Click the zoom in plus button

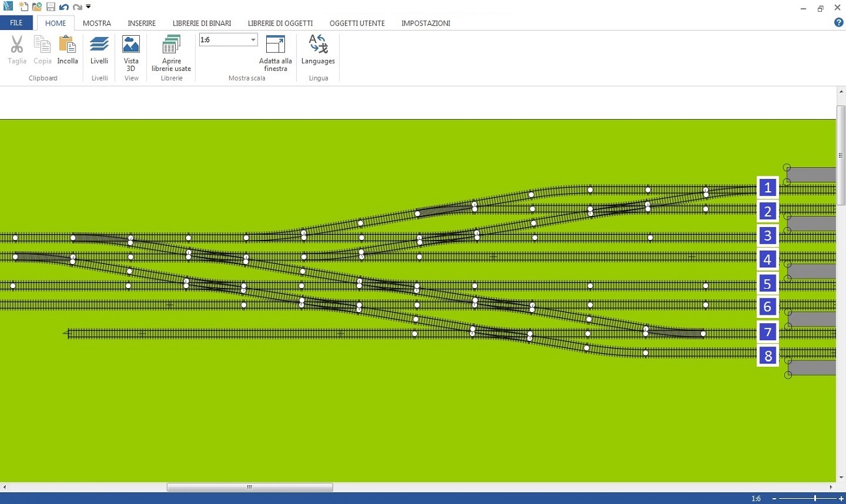pos(841,499)
